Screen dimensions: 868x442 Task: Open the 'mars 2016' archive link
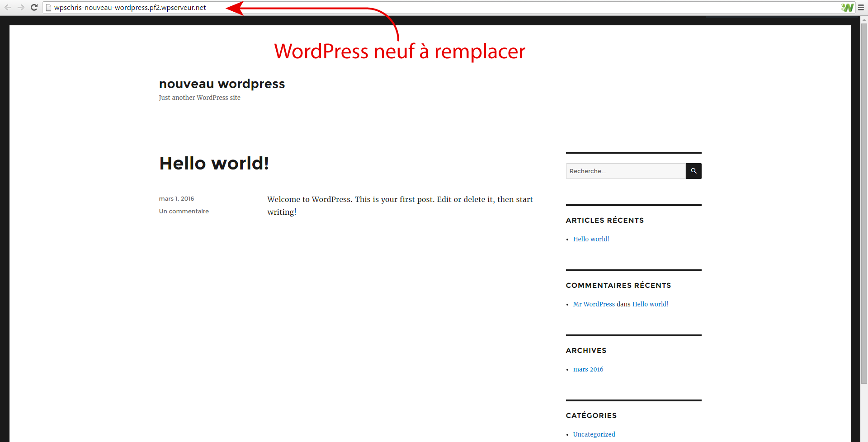coord(588,369)
